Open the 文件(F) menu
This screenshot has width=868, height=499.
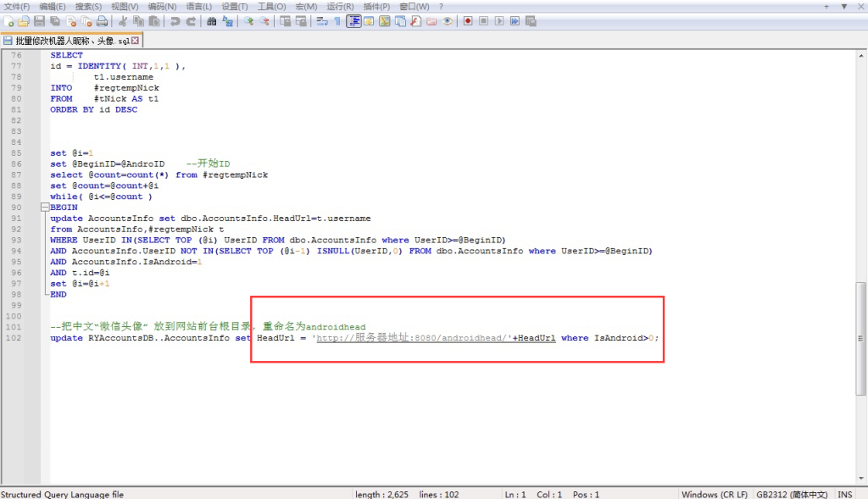17,7
